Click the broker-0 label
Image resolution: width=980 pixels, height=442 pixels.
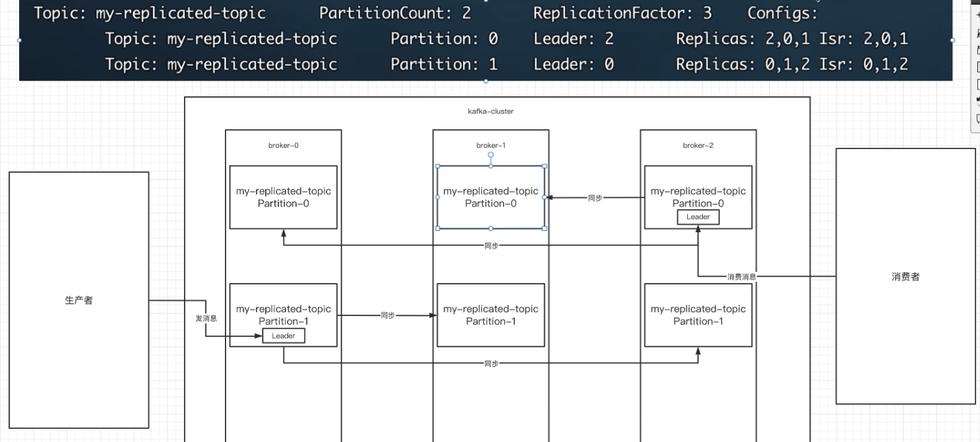284,145
